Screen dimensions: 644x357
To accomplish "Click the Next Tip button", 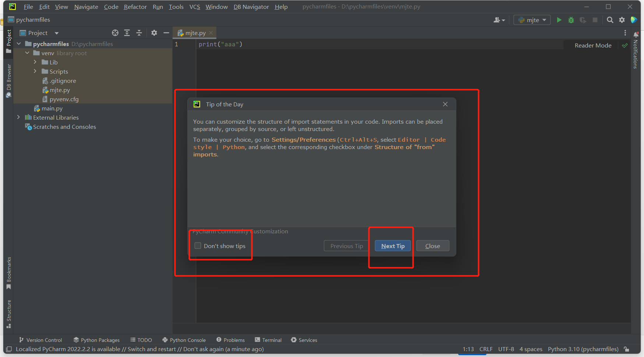I will (x=393, y=246).
